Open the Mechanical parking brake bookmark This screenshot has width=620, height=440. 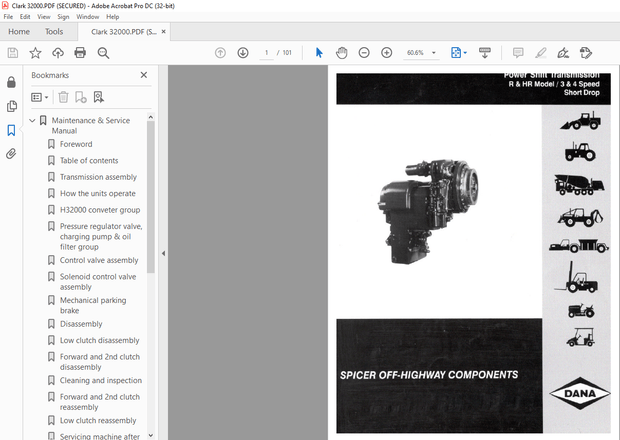[93, 305]
